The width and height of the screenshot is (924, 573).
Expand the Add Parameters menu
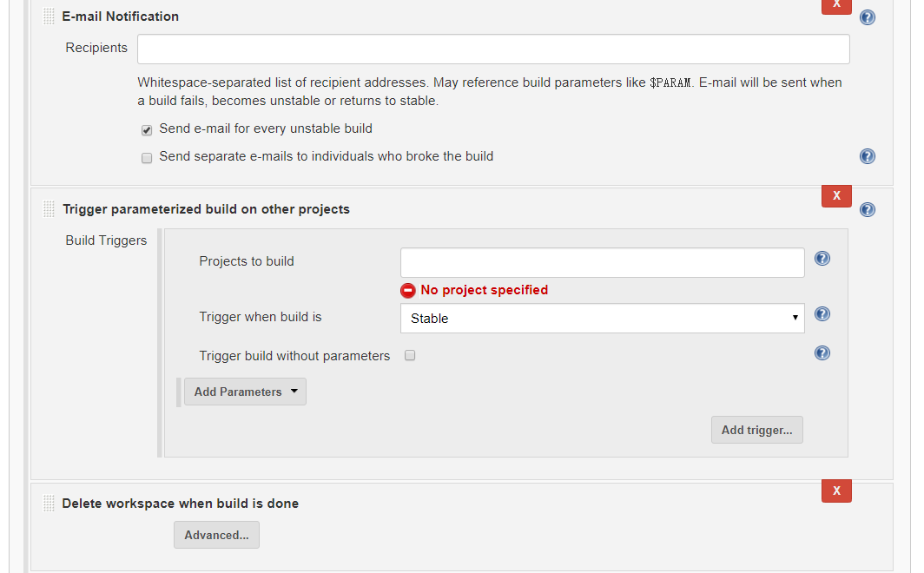coord(245,392)
